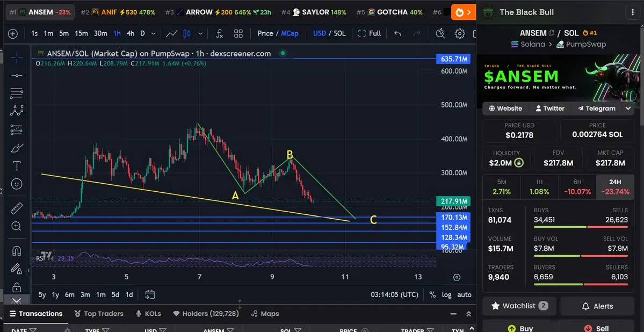Toggle magnet mode on

pos(17,250)
